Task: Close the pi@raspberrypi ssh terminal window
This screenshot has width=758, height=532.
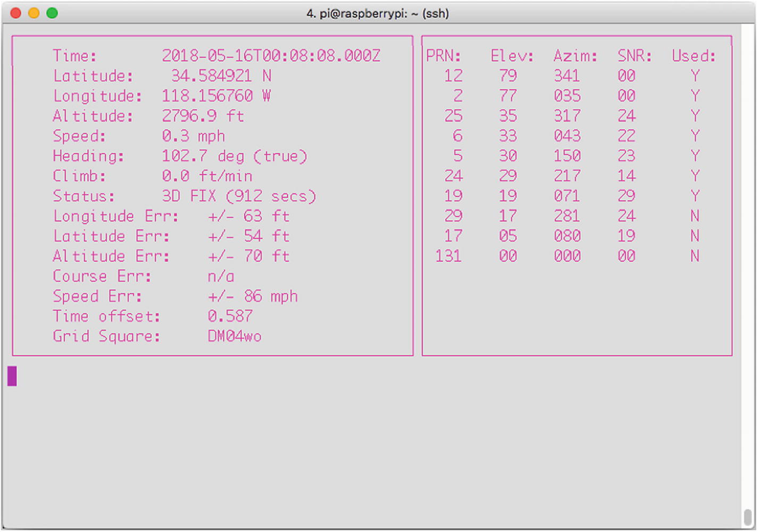Action: coord(16,13)
